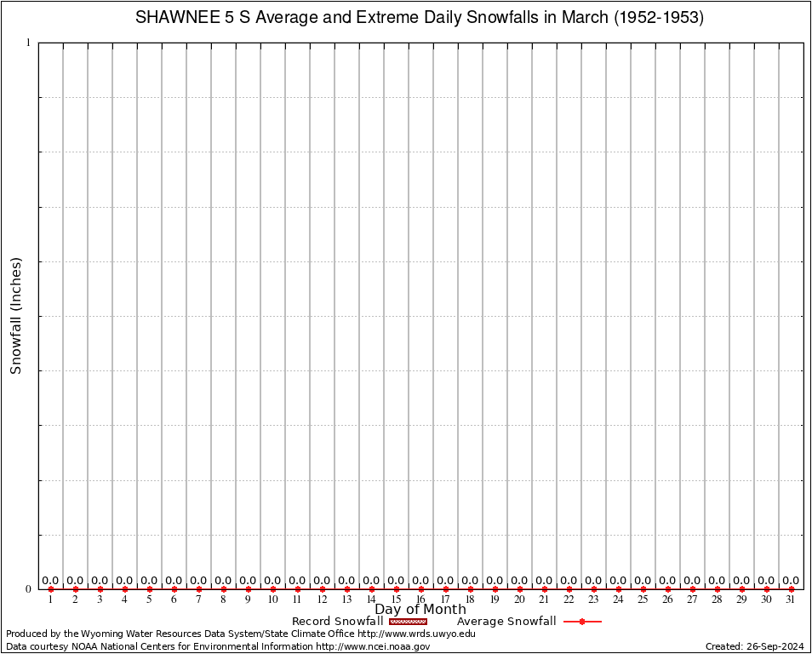Click the Created: 26-Sep-2024 date text
Image resolution: width=812 pixels, height=654 pixels.
click(755, 646)
